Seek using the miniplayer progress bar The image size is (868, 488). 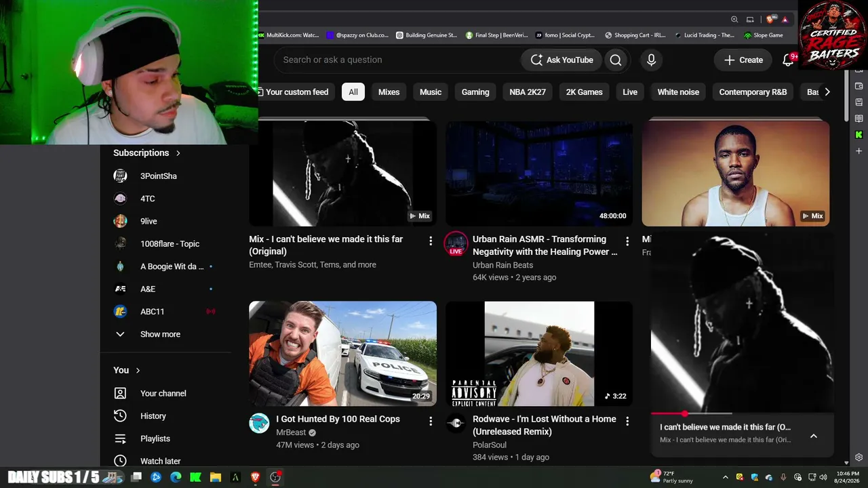(x=743, y=413)
